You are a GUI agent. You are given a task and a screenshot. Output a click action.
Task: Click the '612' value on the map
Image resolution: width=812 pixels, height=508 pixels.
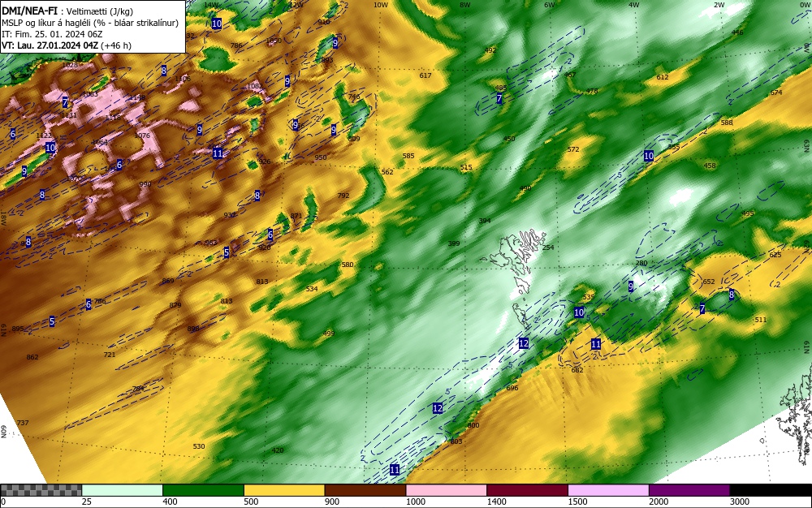click(663, 77)
